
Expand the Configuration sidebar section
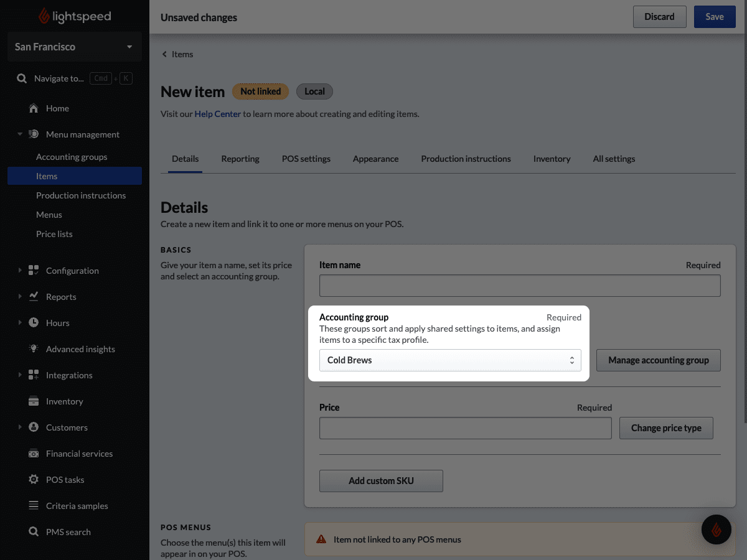pyautogui.click(x=20, y=271)
